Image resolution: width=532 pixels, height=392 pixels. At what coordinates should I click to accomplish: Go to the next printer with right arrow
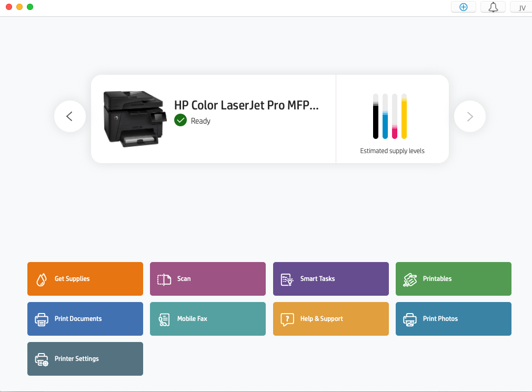coord(470,116)
